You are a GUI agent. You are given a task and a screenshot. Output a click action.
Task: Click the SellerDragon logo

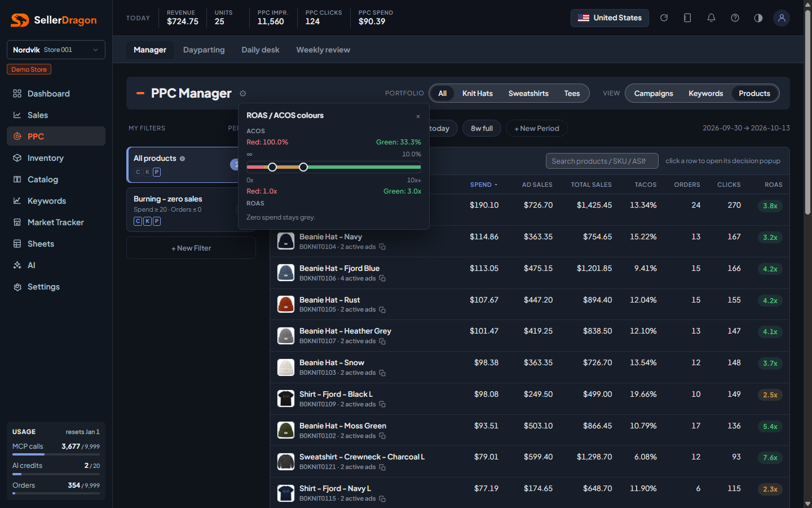coord(54,20)
